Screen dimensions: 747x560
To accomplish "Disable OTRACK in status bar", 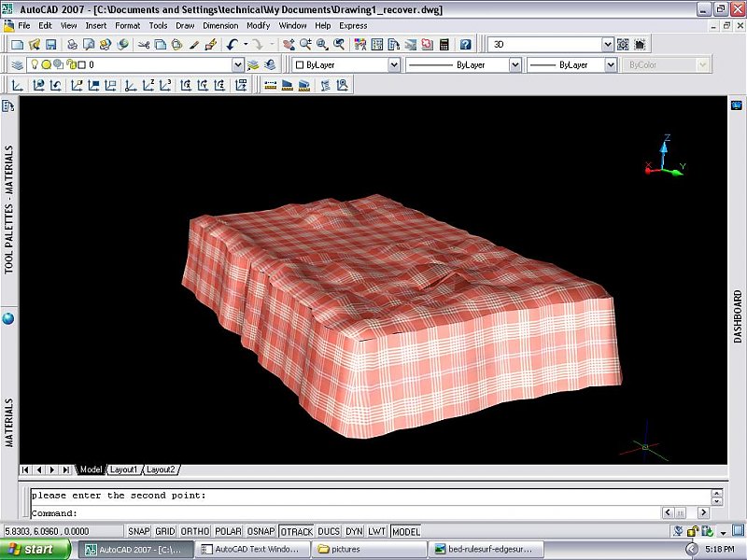I will tap(296, 531).
